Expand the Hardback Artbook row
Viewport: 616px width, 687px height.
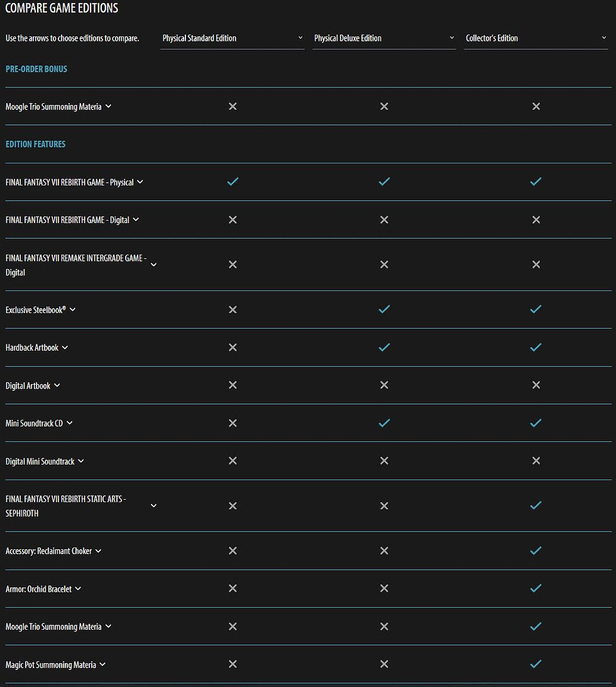65,348
